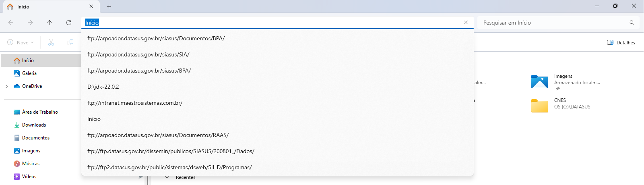Select the Início tab
The width and height of the screenshot is (644, 185).
[x=50, y=6]
